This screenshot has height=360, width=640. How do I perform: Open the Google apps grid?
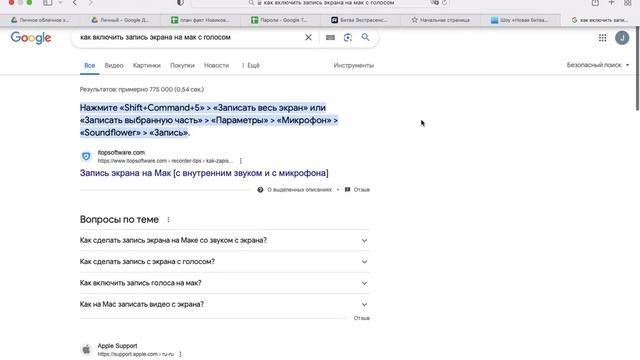[602, 38]
